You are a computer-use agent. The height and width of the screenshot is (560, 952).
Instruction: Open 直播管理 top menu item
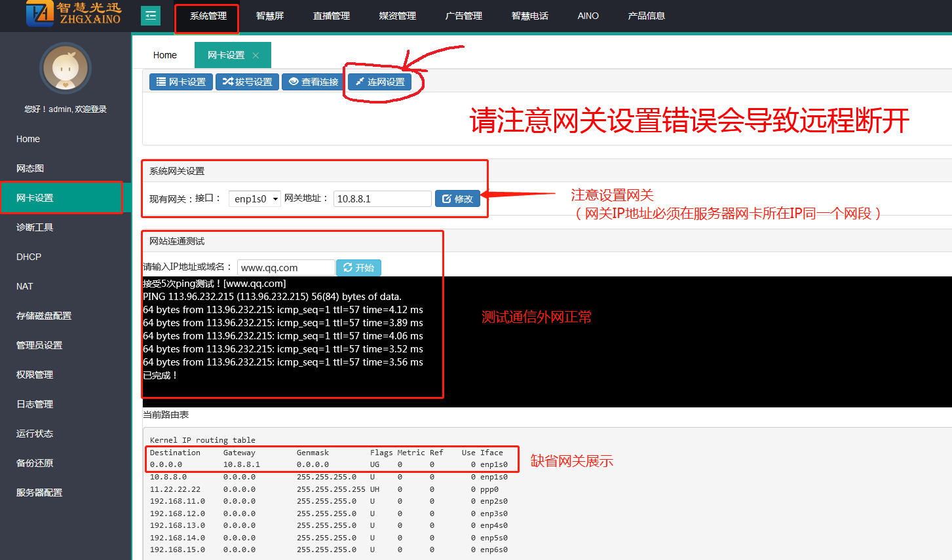tap(331, 16)
